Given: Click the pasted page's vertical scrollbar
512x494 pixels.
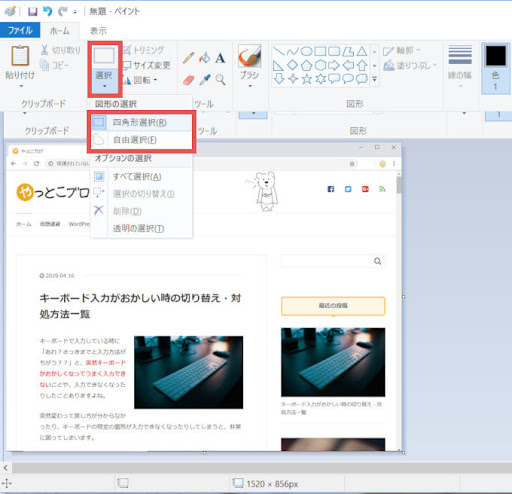Looking at the screenshot, I should [399, 185].
